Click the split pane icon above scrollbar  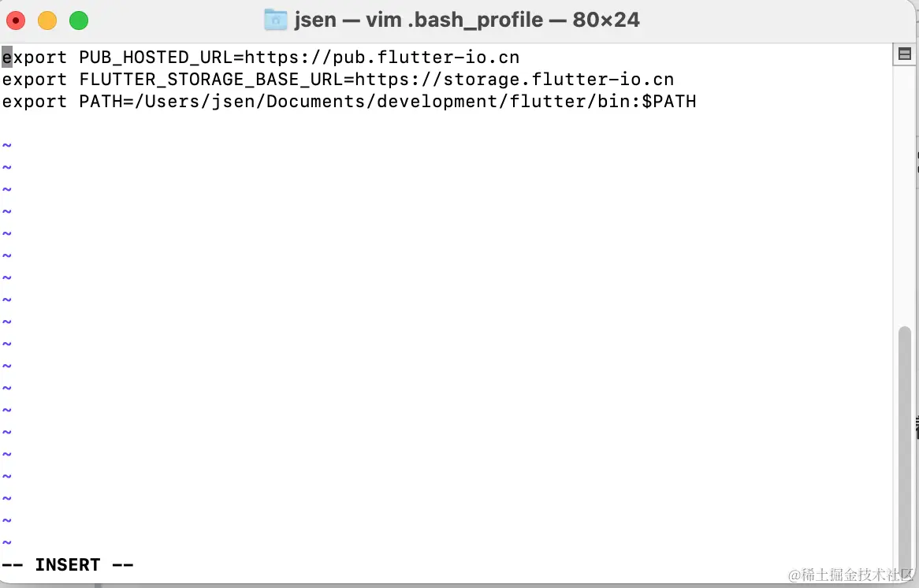(x=905, y=54)
